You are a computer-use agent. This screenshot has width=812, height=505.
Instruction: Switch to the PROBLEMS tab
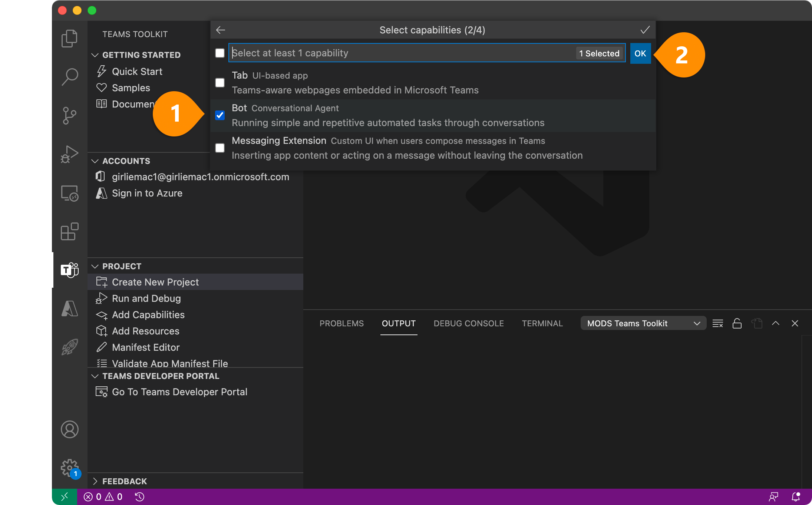tap(341, 323)
